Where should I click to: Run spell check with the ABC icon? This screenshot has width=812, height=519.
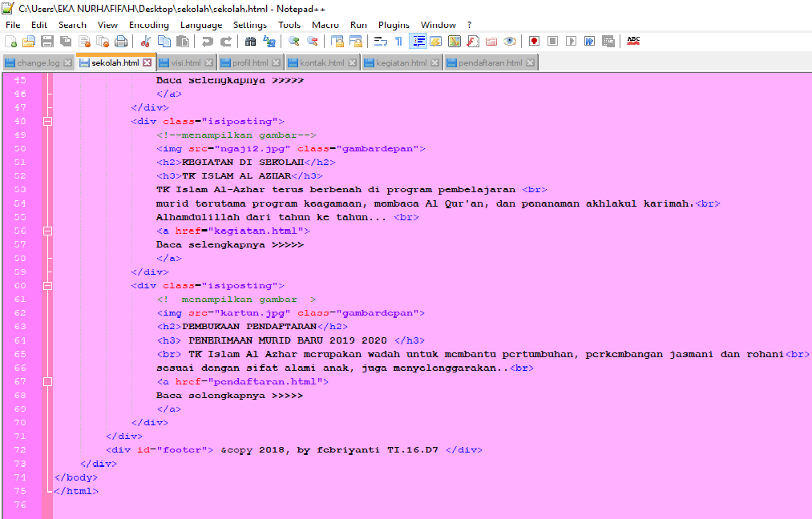pos(633,41)
